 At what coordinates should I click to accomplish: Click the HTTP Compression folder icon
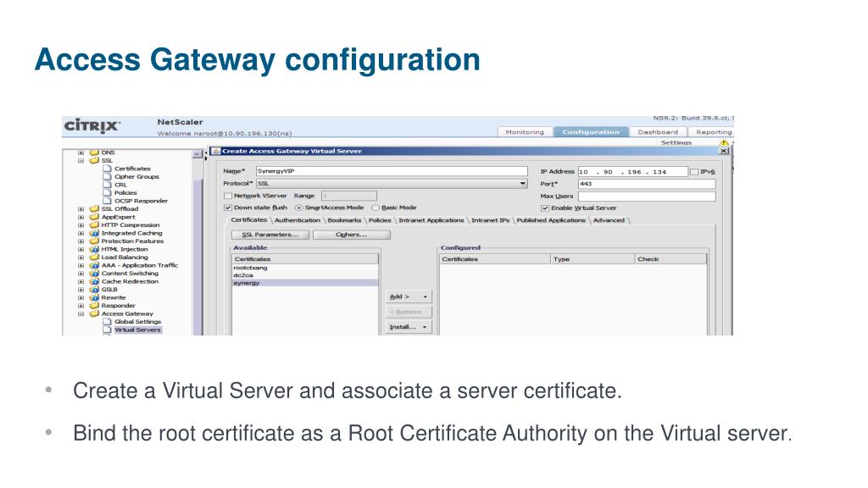click(x=94, y=225)
